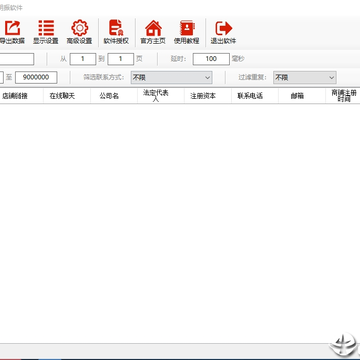Click the 商铺注册时间 column header
This screenshot has width=360, height=360.
[x=343, y=96]
